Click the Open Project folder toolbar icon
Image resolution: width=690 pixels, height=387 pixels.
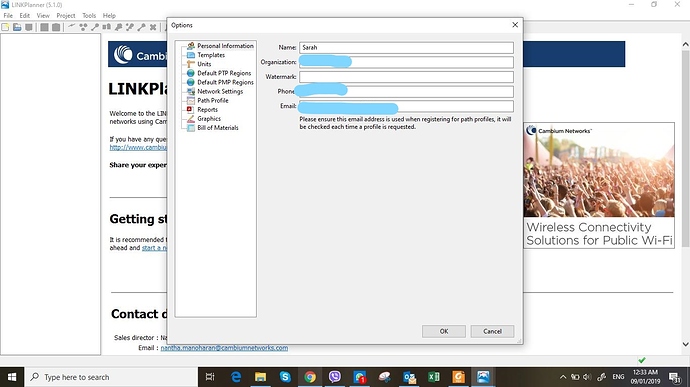(x=17, y=27)
